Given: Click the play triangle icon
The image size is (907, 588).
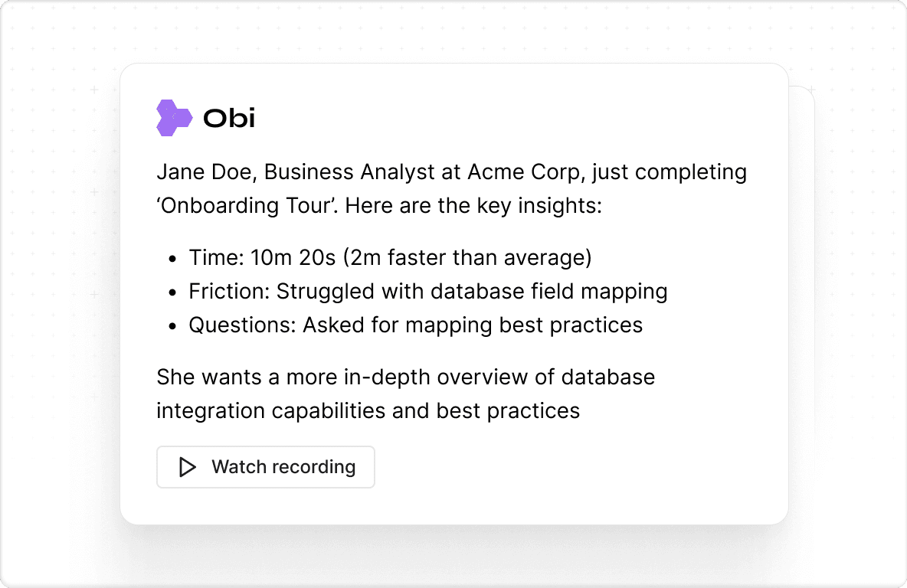Looking at the screenshot, I should [188, 467].
